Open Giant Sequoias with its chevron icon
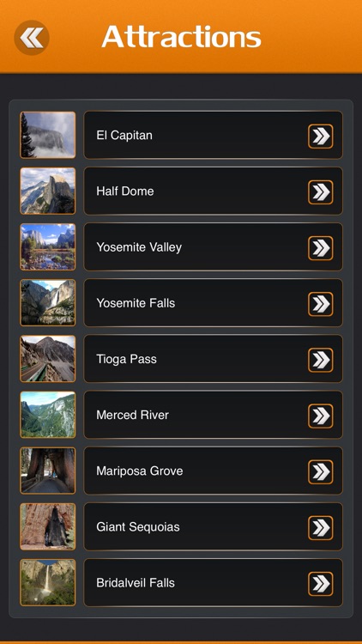 [321, 528]
